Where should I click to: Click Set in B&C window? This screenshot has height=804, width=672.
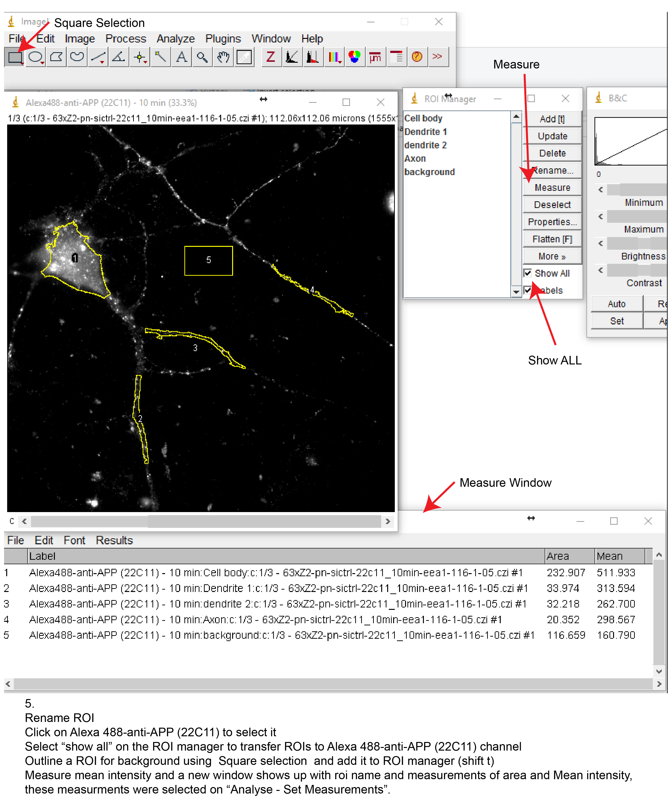[x=616, y=321]
